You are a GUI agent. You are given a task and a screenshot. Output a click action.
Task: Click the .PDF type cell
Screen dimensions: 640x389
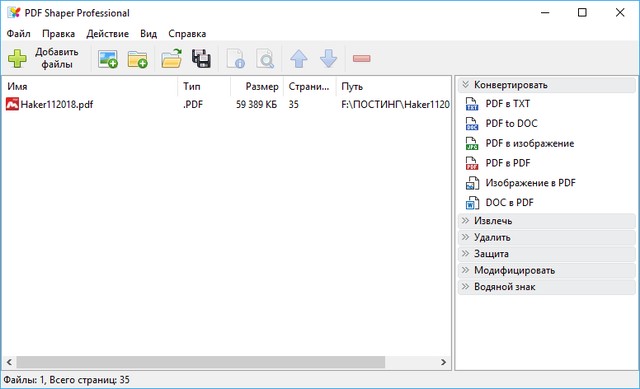pyautogui.click(x=193, y=104)
